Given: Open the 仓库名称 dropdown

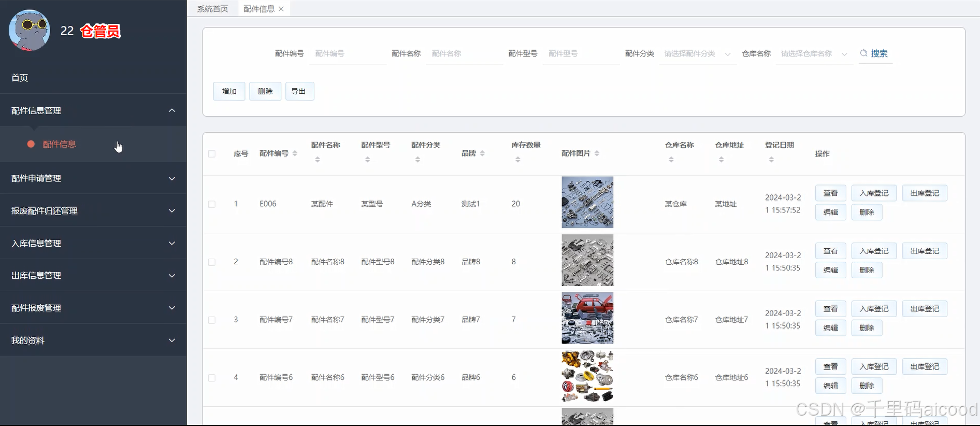Looking at the screenshot, I should click(814, 54).
